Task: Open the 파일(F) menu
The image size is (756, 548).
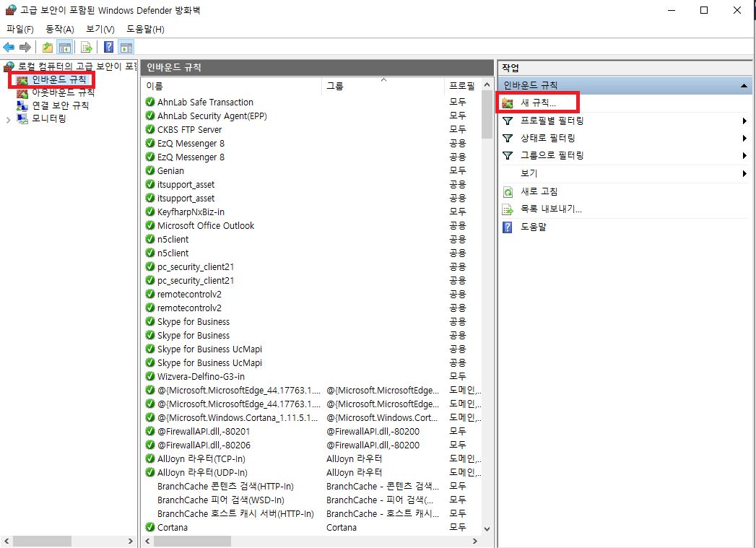Action: [19, 30]
